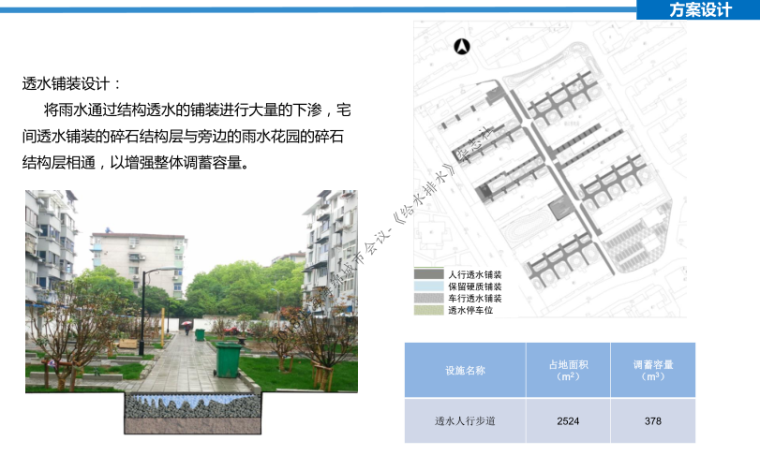Select the 调蓄容量 table header cell

pyautogui.click(x=653, y=370)
